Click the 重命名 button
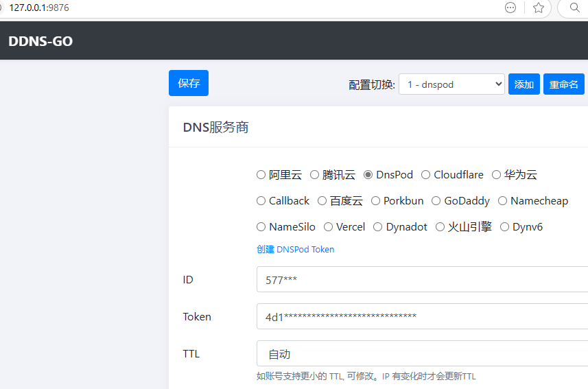The height and width of the screenshot is (389, 588). (x=563, y=84)
